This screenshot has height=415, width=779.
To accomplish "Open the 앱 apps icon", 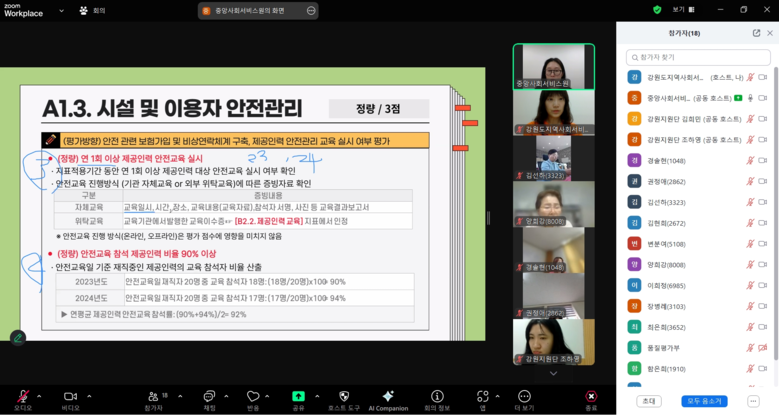I will 483,396.
